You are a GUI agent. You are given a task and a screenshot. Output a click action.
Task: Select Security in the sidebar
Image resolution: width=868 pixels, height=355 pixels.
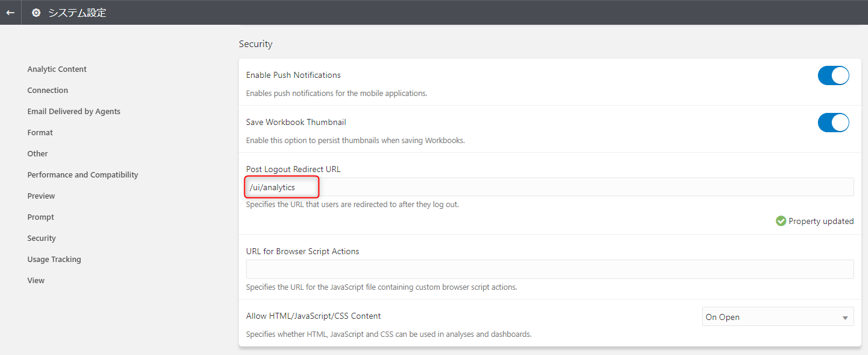point(42,238)
